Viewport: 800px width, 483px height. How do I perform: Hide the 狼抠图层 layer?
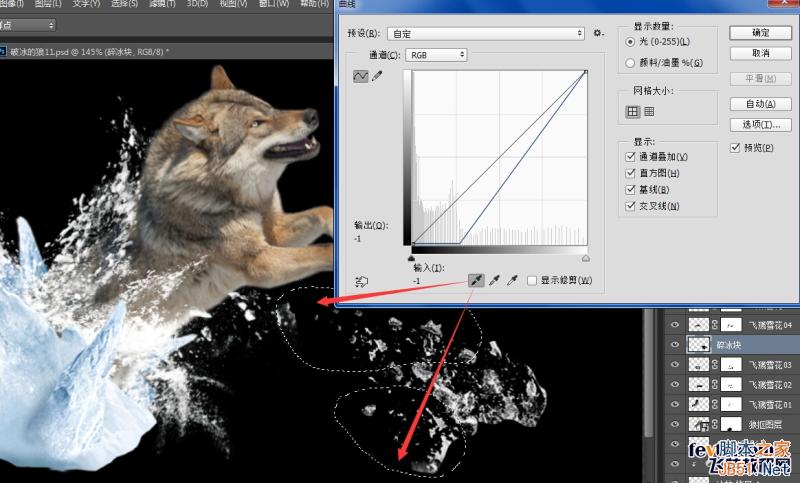(x=674, y=424)
